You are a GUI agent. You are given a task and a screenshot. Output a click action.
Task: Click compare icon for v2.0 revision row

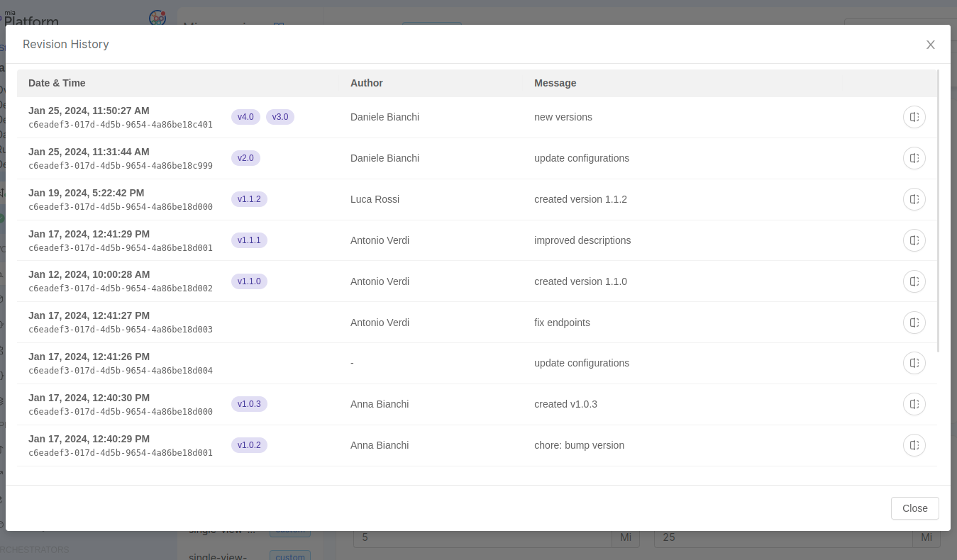(x=914, y=158)
